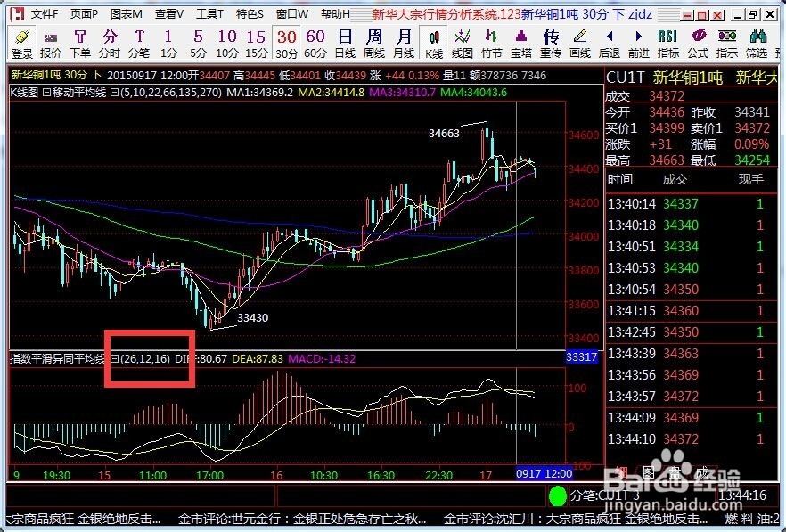The image size is (786, 532).
Task: Select the 竹节 bar chart type
Action: 492,44
